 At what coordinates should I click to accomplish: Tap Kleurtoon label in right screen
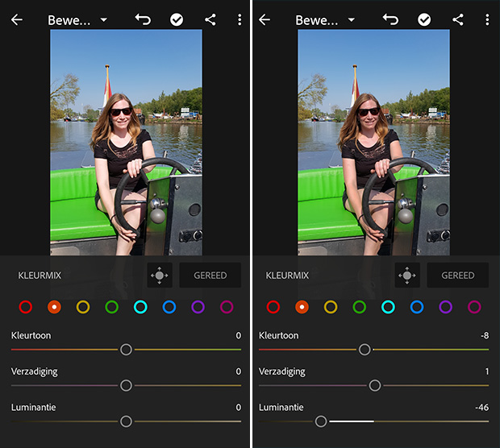279,335
